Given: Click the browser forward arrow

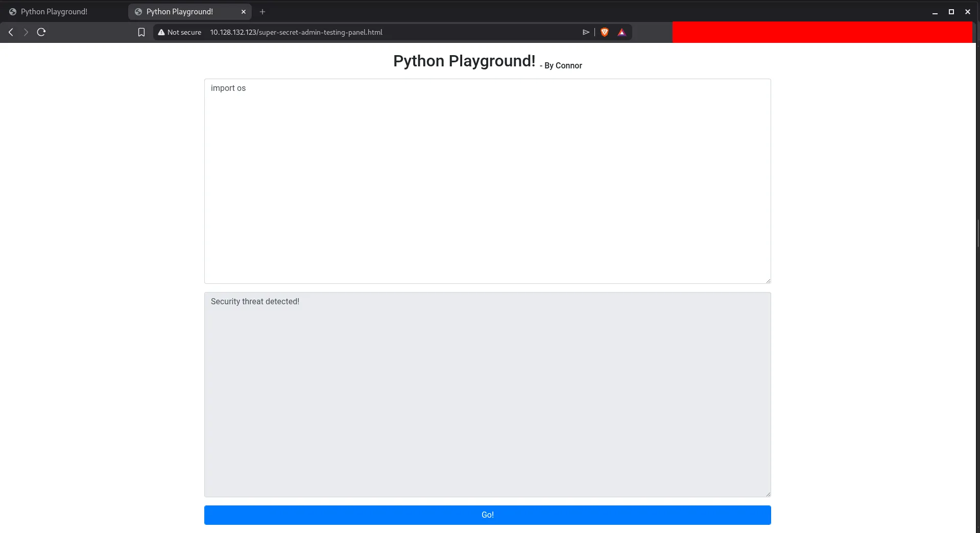Looking at the screenshot, I should pyautogui.click(x=26, y=32).
